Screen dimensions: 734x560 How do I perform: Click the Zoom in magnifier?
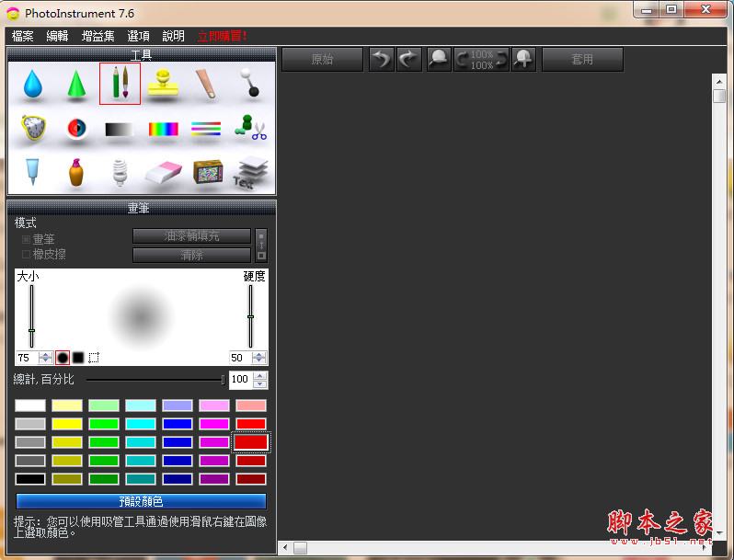[523, 60]
